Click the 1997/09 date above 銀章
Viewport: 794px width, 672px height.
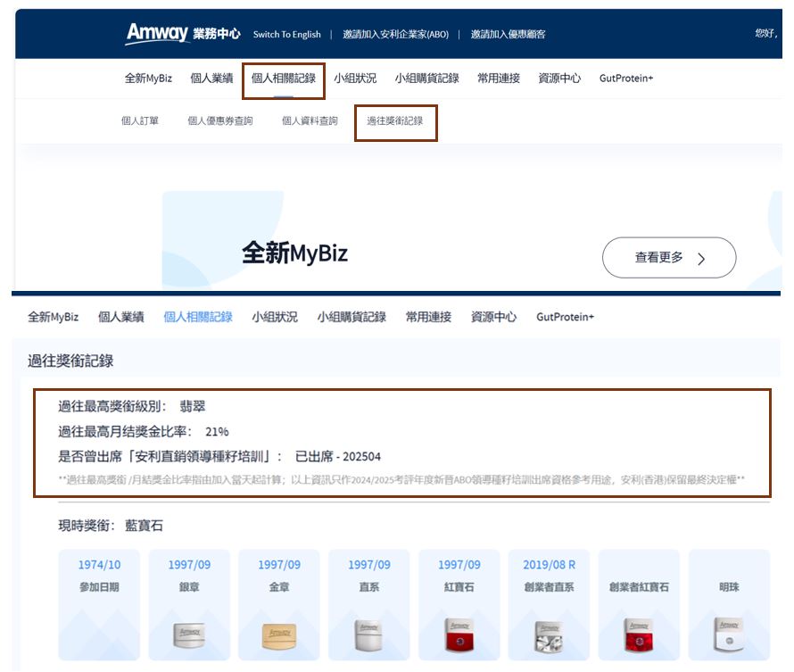(x=189, y=565)
